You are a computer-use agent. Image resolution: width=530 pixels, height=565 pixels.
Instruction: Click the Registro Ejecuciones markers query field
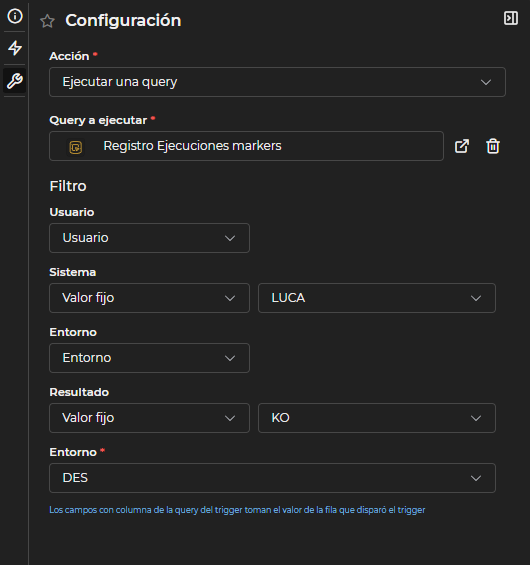tap(246, 146)
